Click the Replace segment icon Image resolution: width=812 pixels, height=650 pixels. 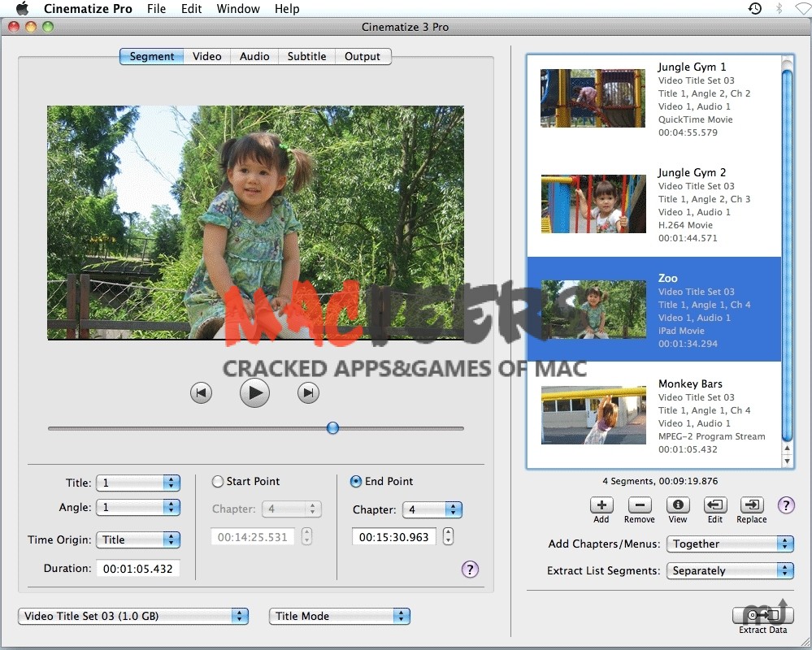[x=752, y=505]
